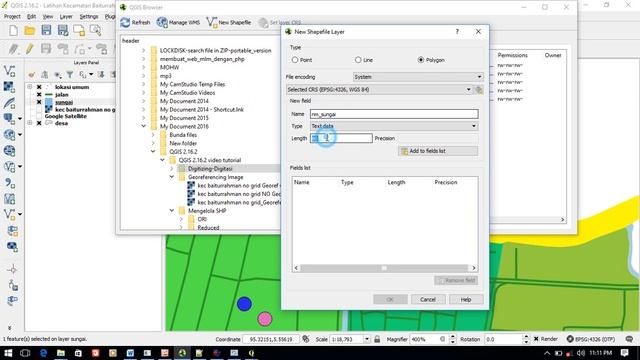Image resolution: width=640 pixels, height=360 pixels.
Task: Open the Project menu
Action: click(x=12, y=17)
